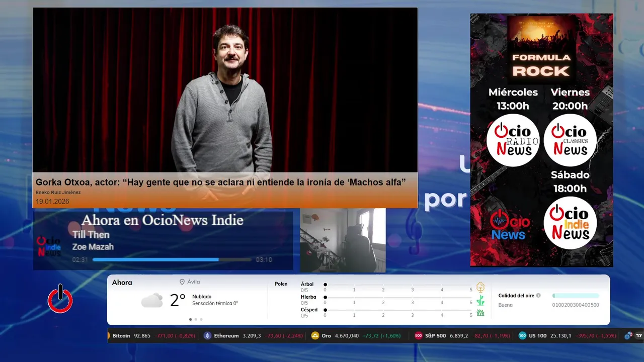
Task: Click the song progress bar
Action: click(172, 260)
